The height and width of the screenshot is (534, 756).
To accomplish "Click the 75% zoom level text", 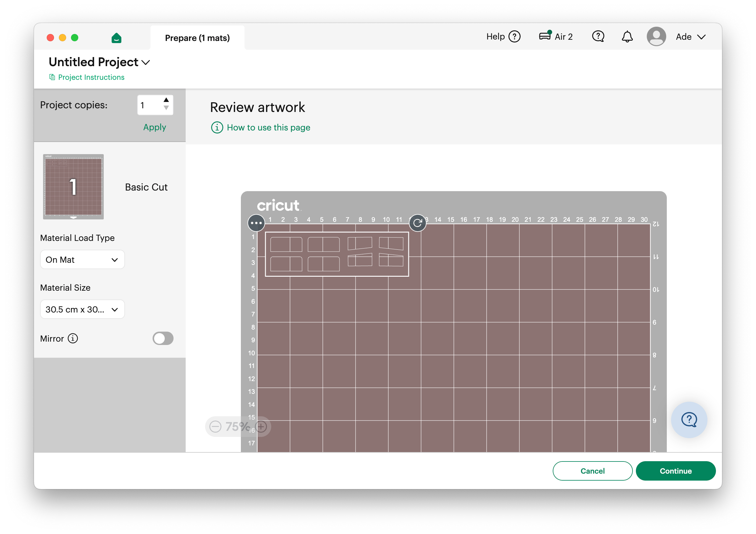I will point(238,427).
